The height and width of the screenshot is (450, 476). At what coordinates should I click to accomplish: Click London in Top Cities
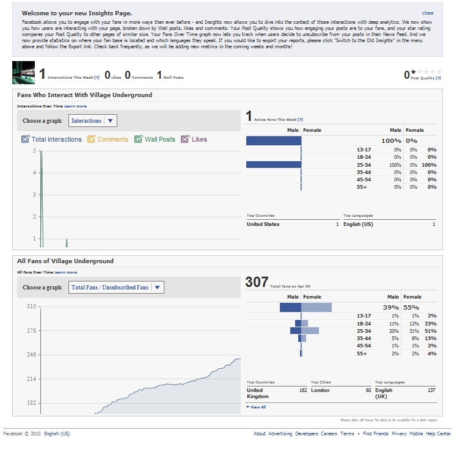click(320, 390)
